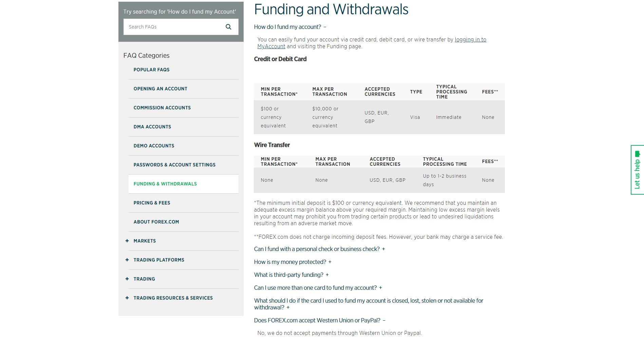The width and height of the screenshot is (644, 339).
Task: Expand Trading Resources & Services plus icon
Action: click(127, 298)
